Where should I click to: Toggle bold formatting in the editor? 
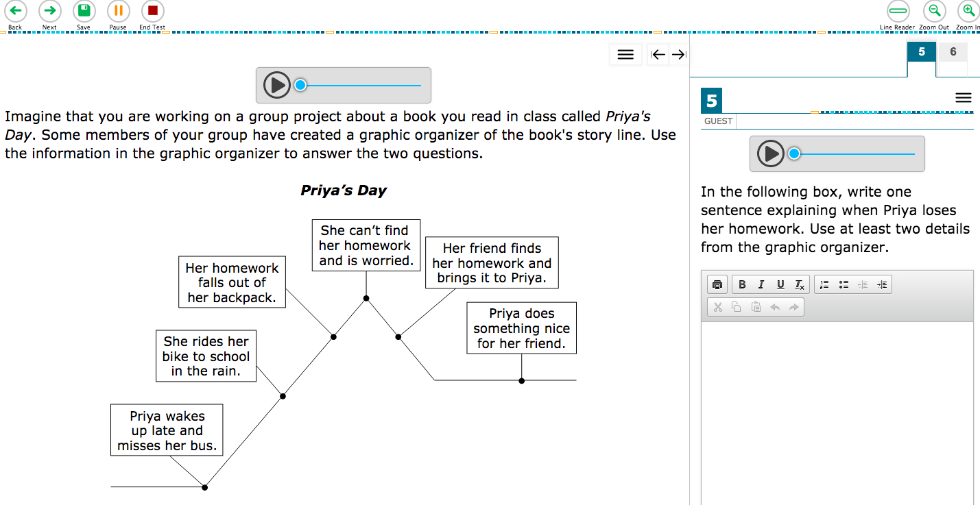click(x=742, y=285)
